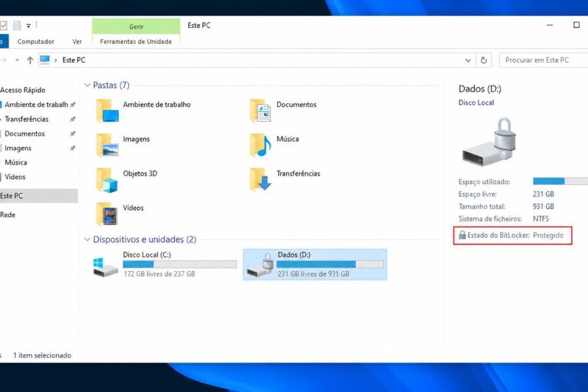Open the Documentos folder icon
Screen dimensions: 588x392
(261, 110)
